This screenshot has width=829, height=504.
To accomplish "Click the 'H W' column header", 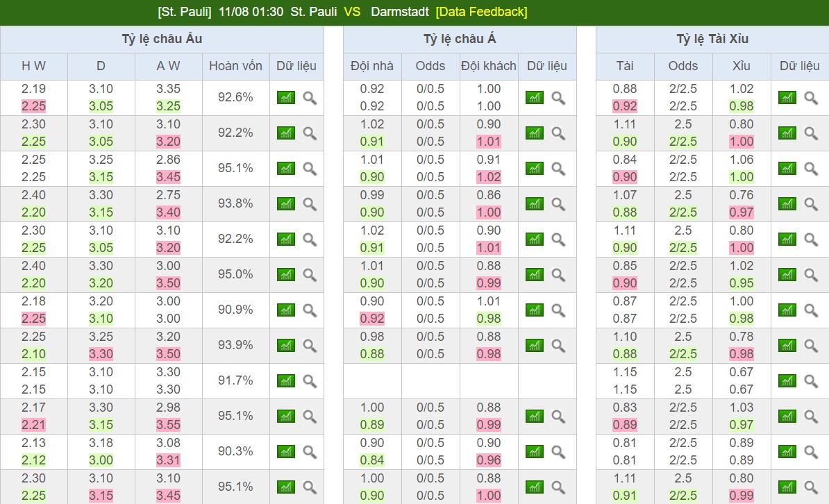I will [x=33, y=66].
